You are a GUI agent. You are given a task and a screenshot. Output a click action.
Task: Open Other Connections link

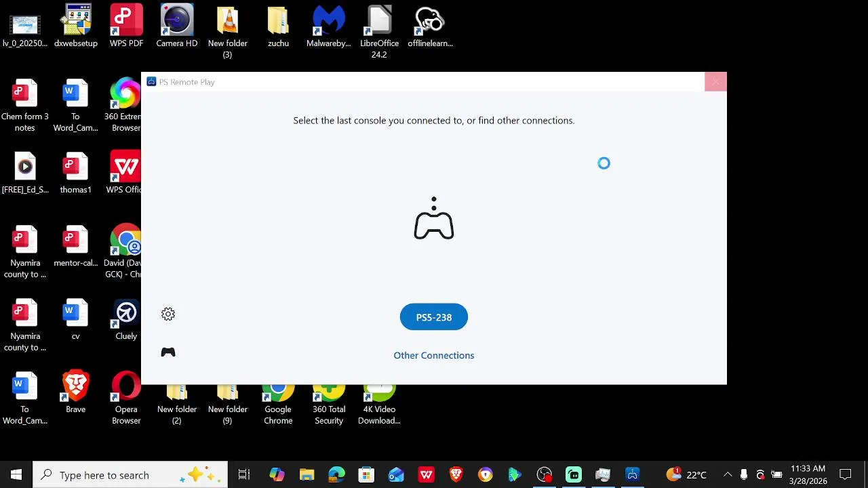pos(434,355)
